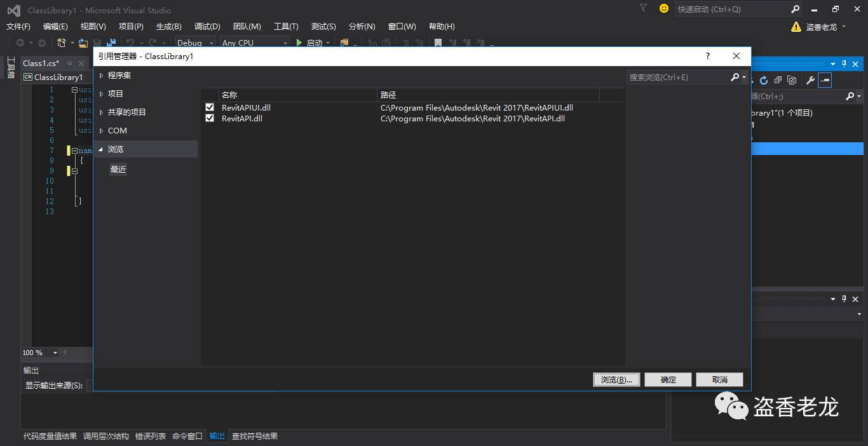Click the green start debugging arrow
The image size is (868, 446).
coord(299,43)
